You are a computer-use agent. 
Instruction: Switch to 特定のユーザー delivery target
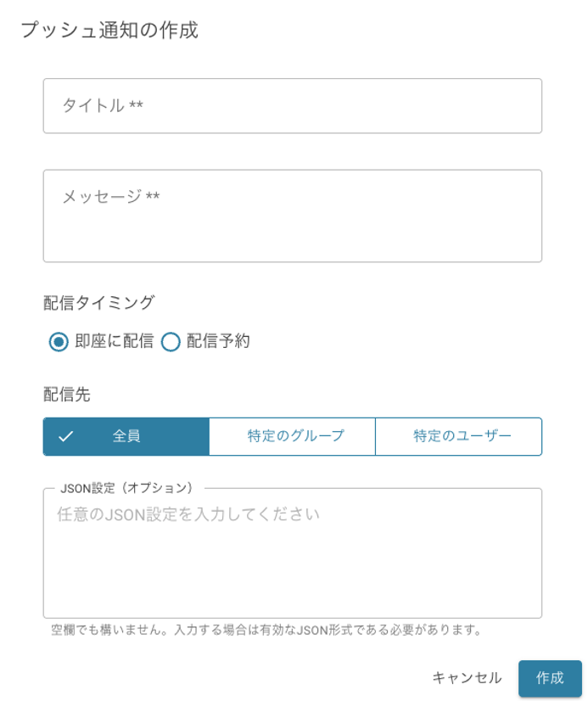click(458, 437)
